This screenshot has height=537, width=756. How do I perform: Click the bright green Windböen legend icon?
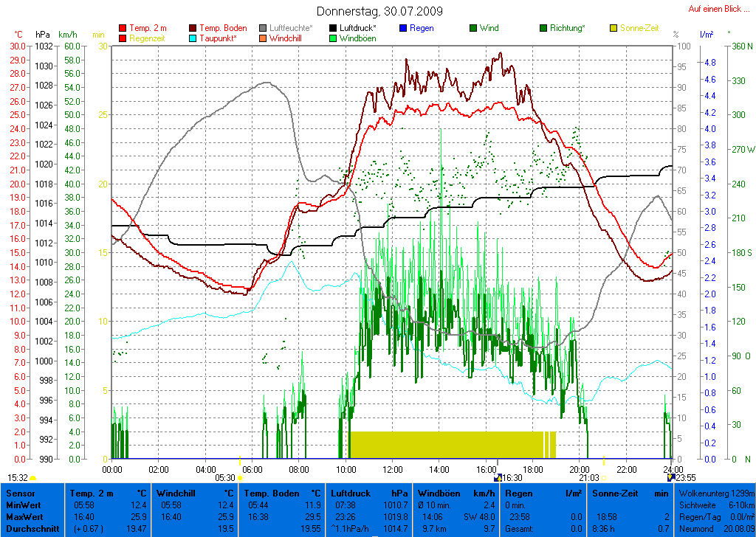(x=333, y=38)
